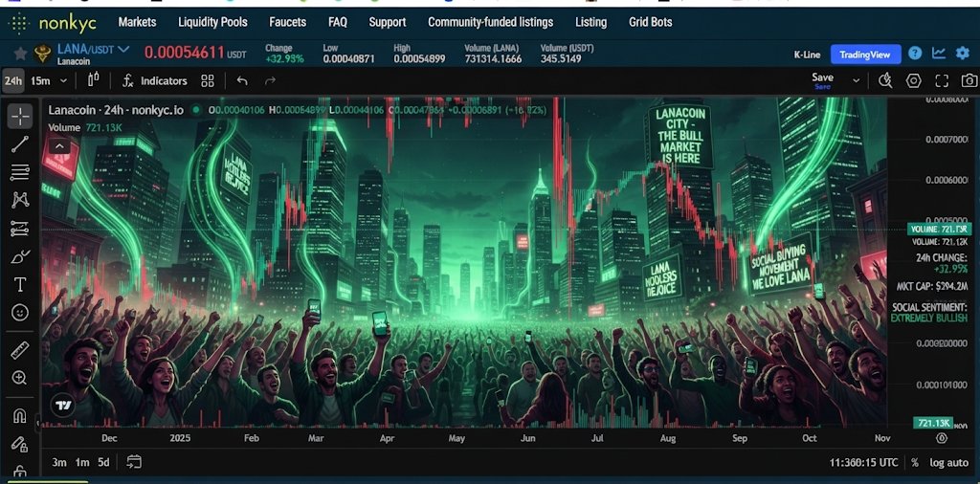This screenshot has height=484, width=980.
Task: Expand the Save layout dropdown arrow
Action: (857, 80)
